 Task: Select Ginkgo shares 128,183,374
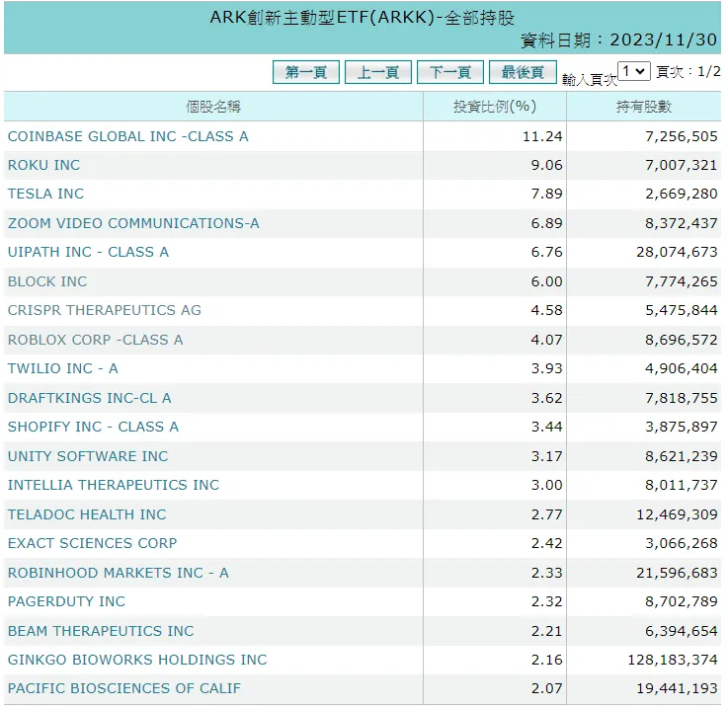pos(673,660)
